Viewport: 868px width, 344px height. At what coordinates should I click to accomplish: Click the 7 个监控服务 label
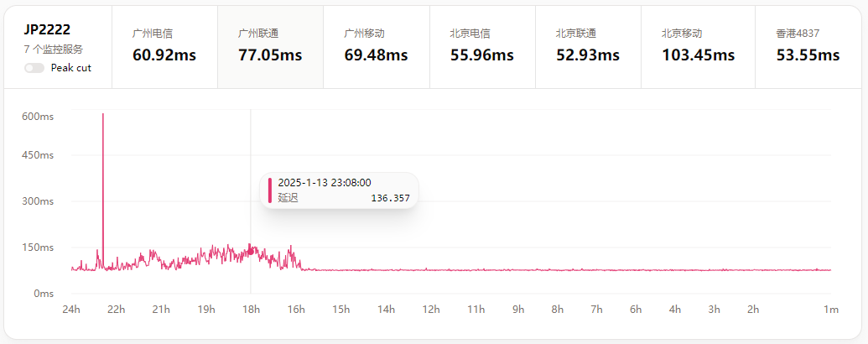(x=54, y=50)
